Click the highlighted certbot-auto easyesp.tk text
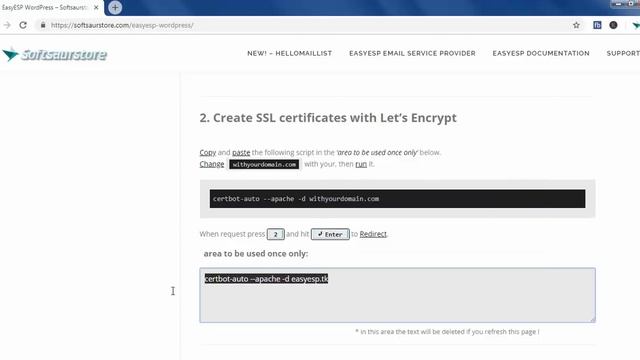 [266, 279]
